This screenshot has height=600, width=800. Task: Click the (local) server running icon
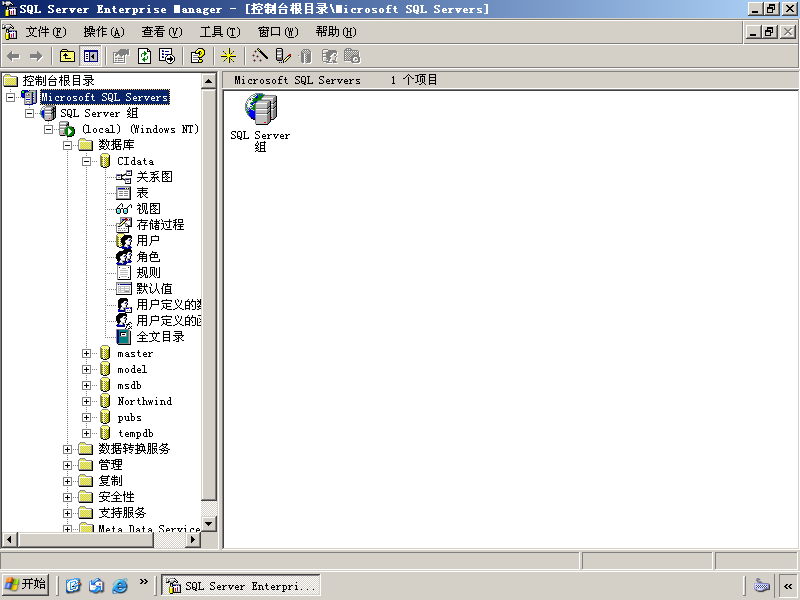tap(67, 129)
